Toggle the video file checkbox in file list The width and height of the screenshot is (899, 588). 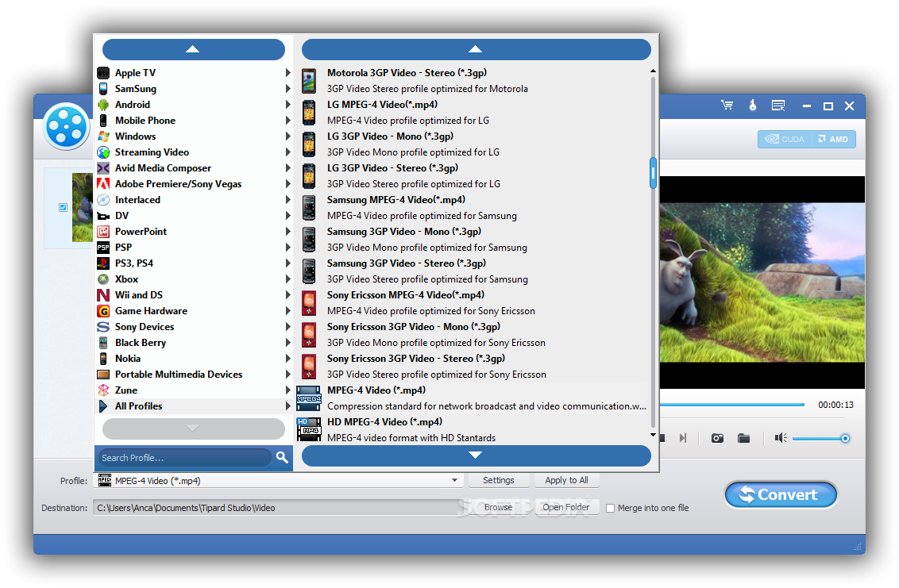click(x=63, y=207)
